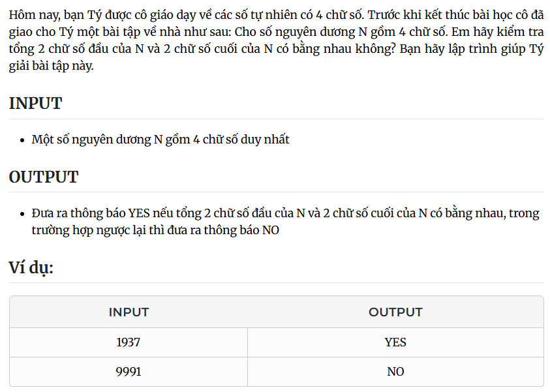The image size is (550, 392).
Task: Click the "Ví dụ:" heading
Action: [31, 268]
